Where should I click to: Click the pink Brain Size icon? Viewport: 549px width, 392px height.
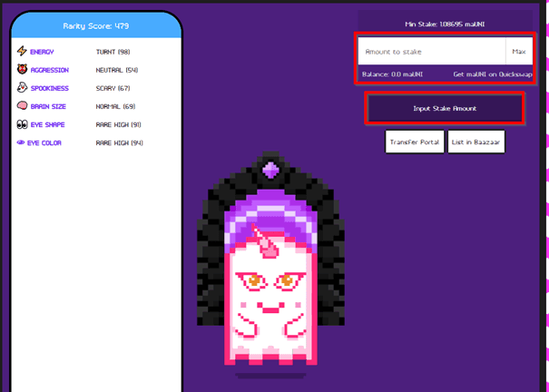22,106
